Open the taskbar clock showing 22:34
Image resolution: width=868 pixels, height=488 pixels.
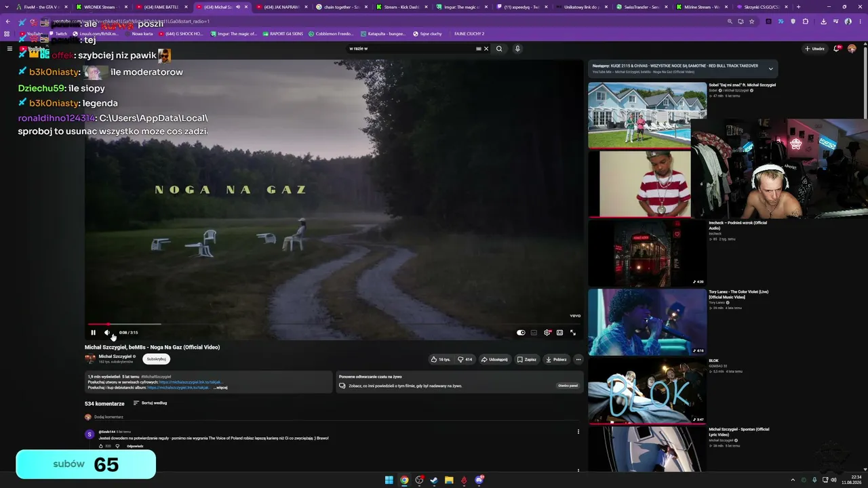tap(852, 480)
